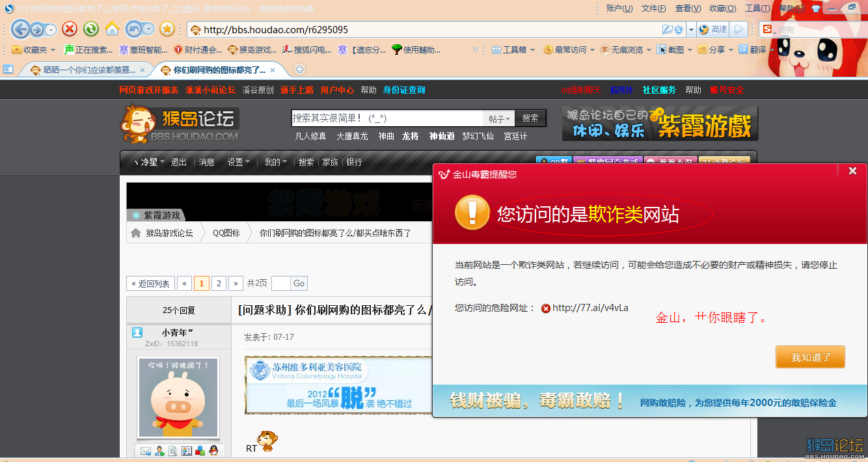This screenshot has height=462, width=868.
Task: Expand the 帖子 search type dropdown
Action: [498, 118]
